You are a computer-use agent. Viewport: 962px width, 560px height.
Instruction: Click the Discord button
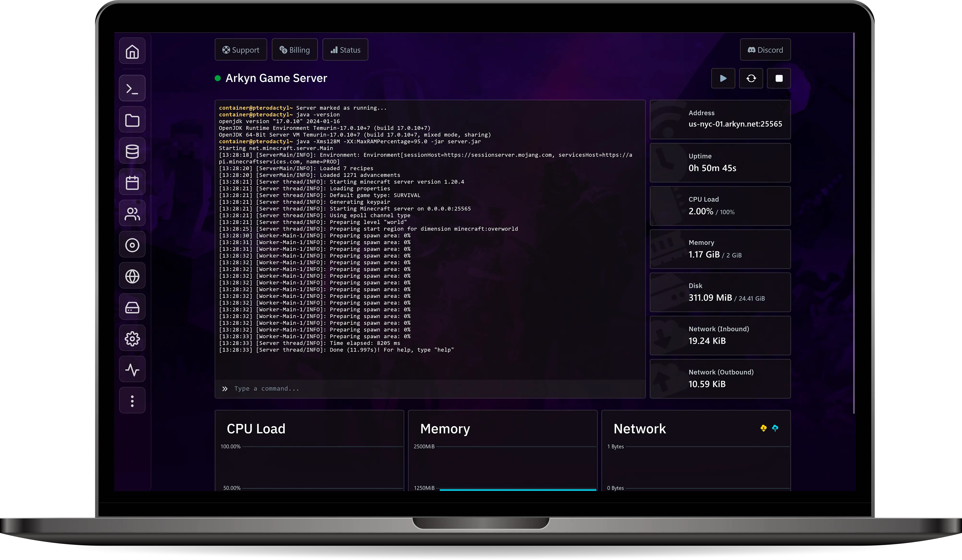click(765, 50)
